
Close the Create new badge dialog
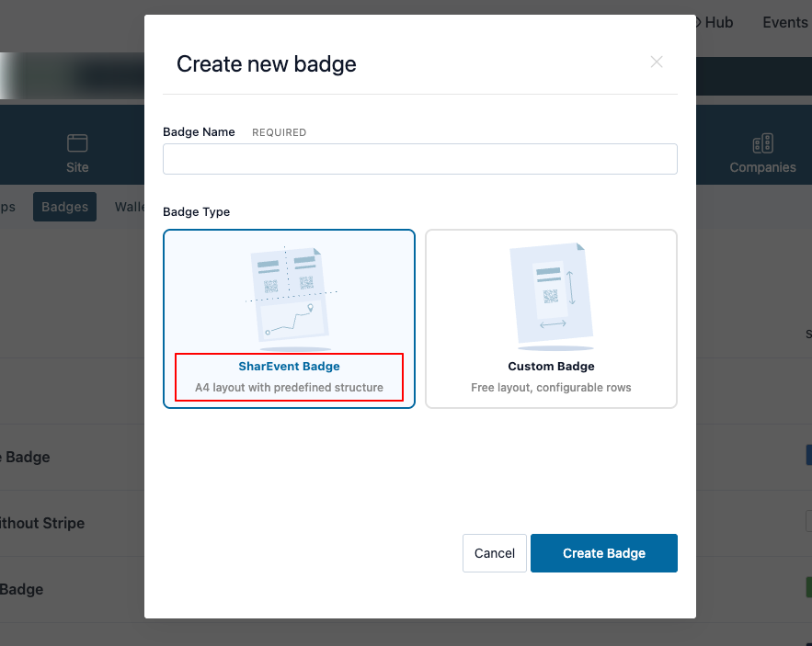tap(656, 62)
